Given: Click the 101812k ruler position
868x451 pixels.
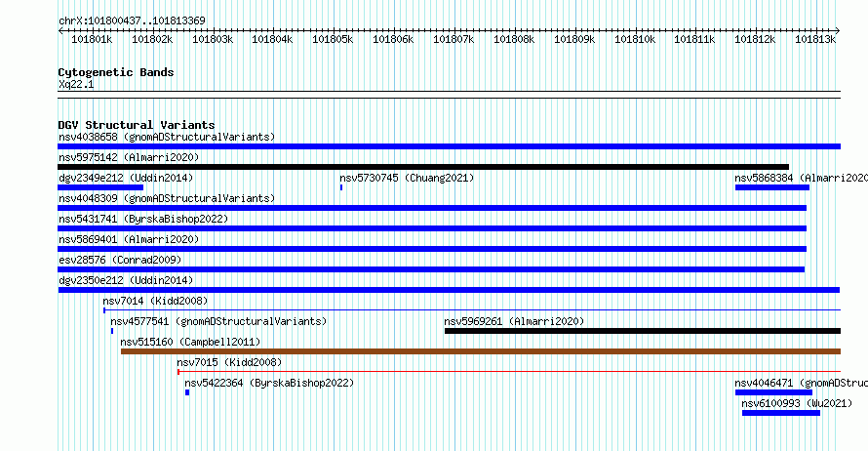Looking at the screenshot, I should pos(755,39).
